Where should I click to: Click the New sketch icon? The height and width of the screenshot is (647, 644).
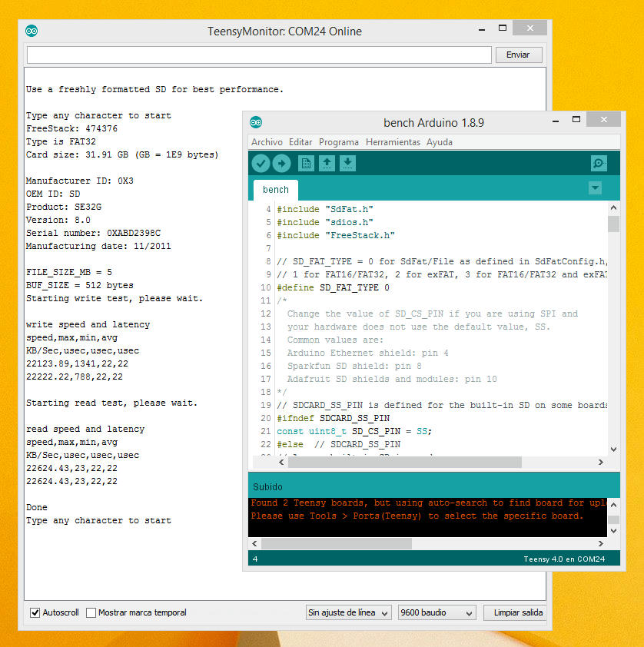tap(306, 163)
